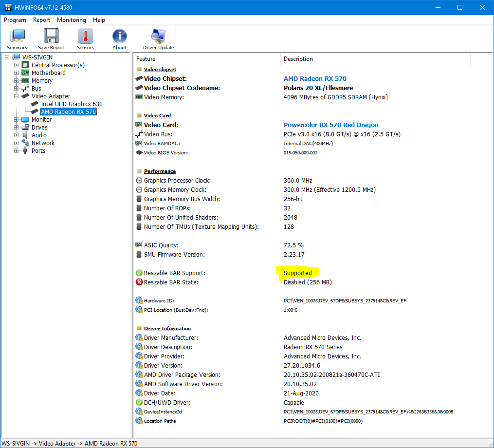Click the Resizable BAR Support green check icon
Viewport: 494px width, 448px height.
pyautogui.click(x=139, y=273)
